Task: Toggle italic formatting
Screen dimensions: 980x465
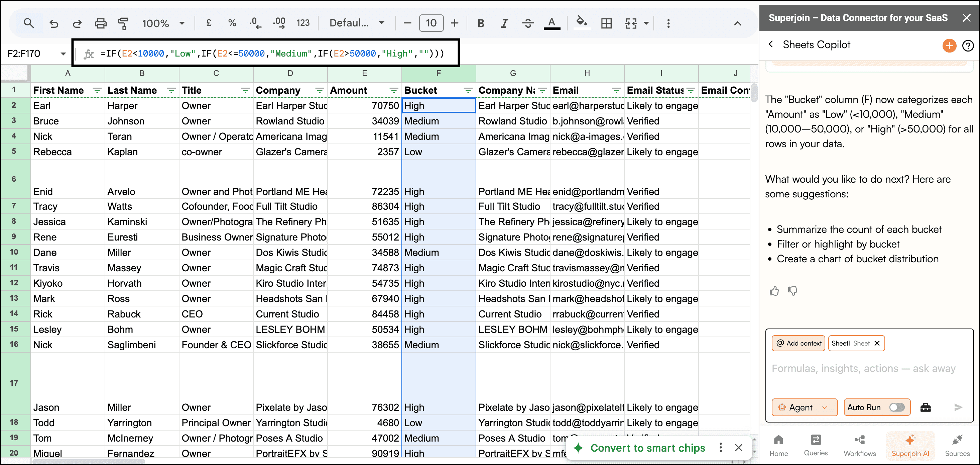Action: [504, 24]
